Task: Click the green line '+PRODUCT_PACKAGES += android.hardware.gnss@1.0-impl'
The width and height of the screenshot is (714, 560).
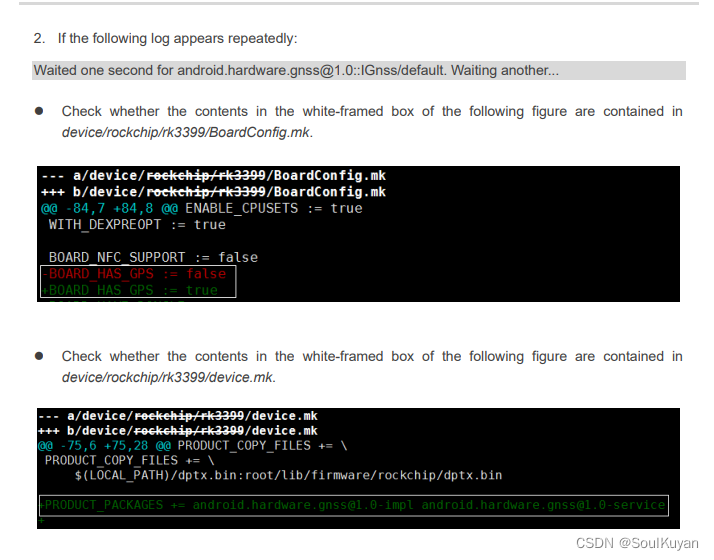Action: click(x=352, y=505)
